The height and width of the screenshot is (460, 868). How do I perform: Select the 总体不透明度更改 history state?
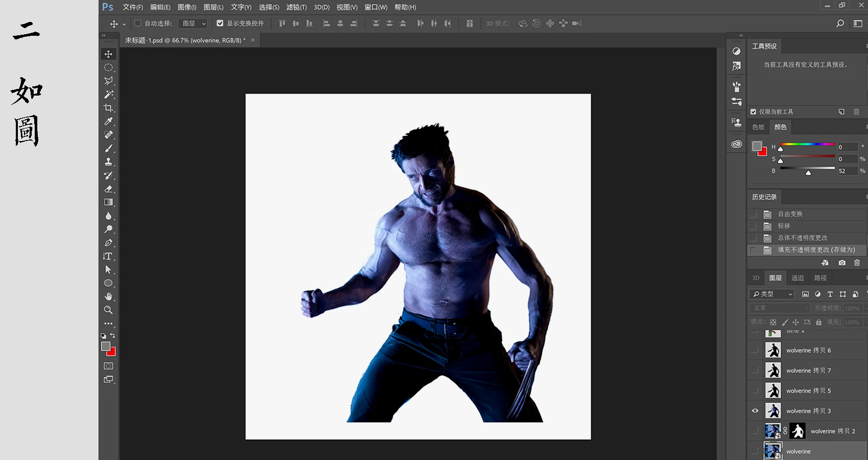[x=807, y=238]
